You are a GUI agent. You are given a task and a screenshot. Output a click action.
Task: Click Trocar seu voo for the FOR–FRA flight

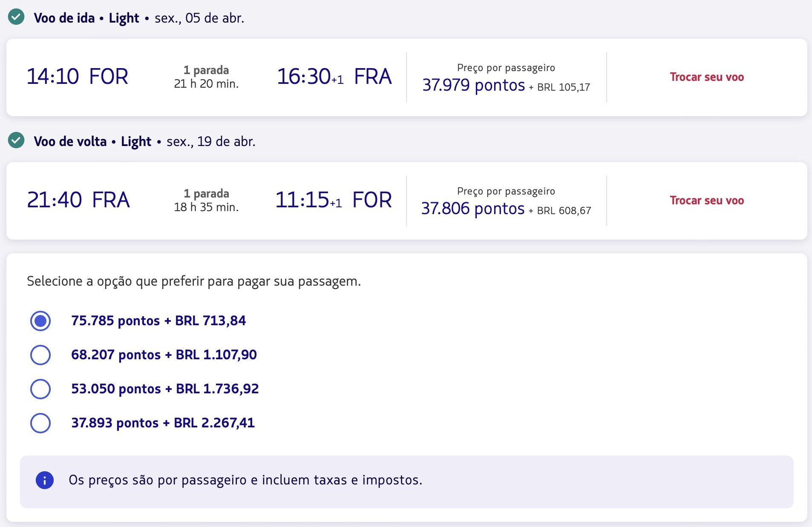coord(706,77)
